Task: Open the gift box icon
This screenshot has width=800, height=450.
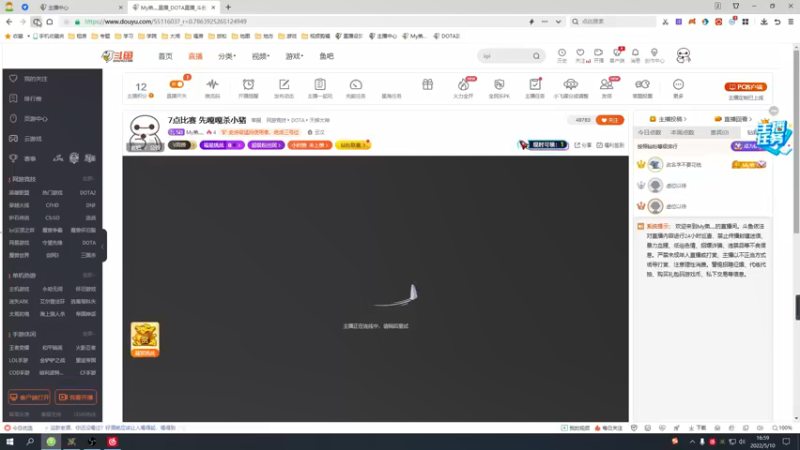Action: point(428,84)
